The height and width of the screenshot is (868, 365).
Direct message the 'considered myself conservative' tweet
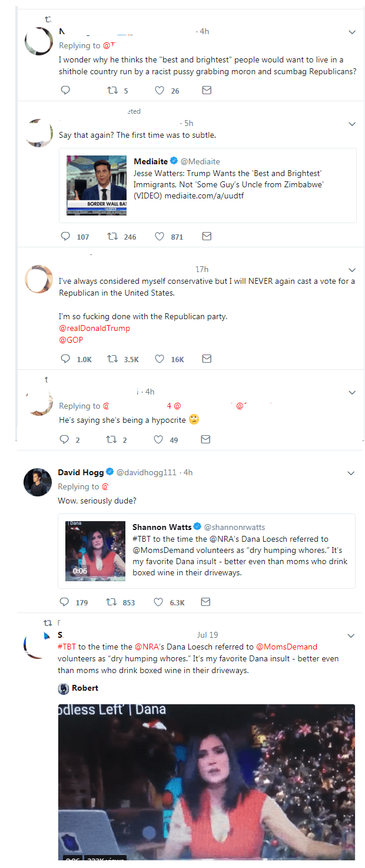coord(207,359)
